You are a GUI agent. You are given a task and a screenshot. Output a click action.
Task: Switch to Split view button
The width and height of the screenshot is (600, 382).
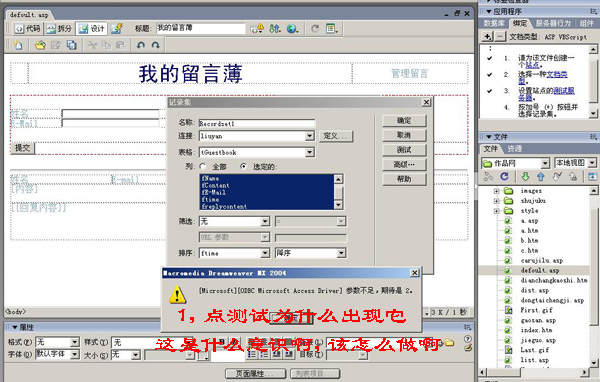(x=59, y=29)
